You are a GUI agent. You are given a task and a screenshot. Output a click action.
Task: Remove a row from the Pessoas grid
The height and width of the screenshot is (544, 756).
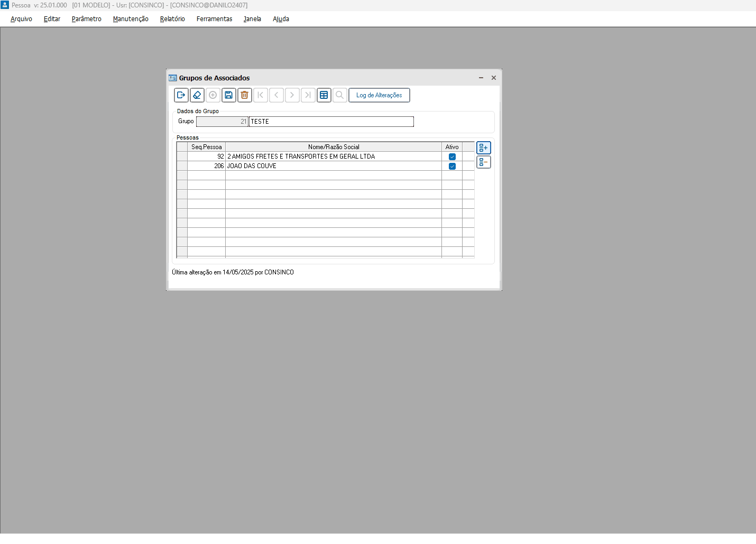point(484,162)
